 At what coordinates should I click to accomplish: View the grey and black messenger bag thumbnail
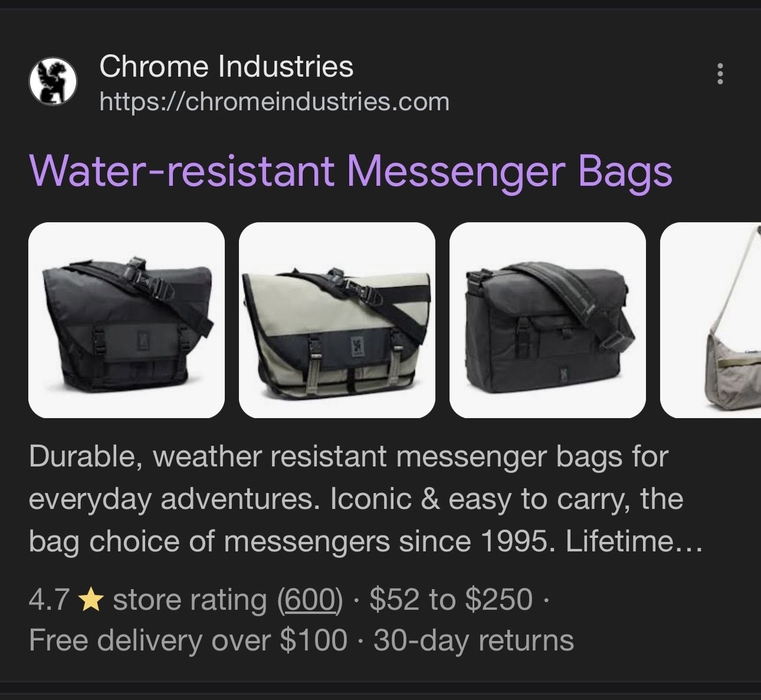[337, 320]
